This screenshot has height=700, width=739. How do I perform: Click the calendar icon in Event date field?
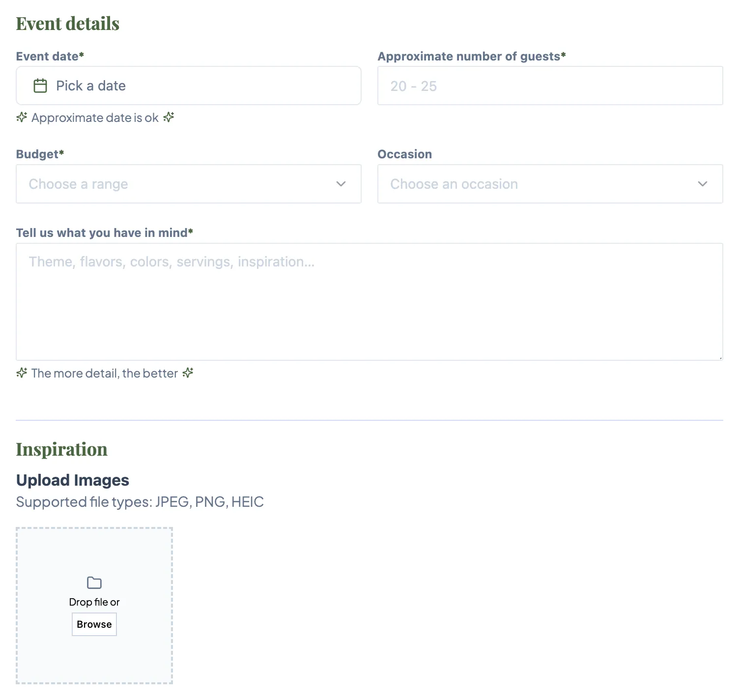coord(40,86)
